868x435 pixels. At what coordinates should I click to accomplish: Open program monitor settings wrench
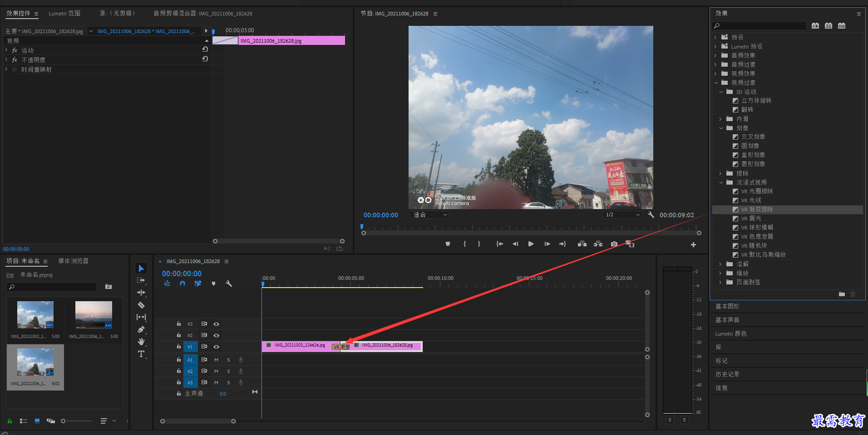click(x=651, y=215)
